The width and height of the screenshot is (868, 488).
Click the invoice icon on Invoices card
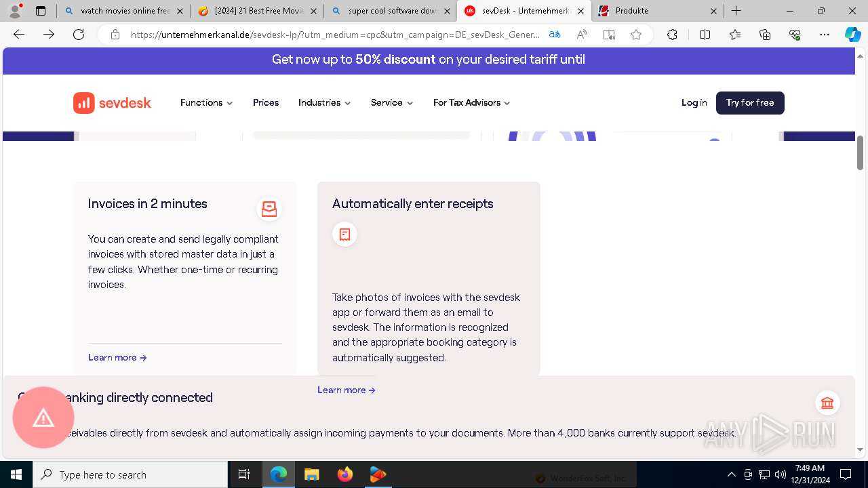tap(269, 209)
